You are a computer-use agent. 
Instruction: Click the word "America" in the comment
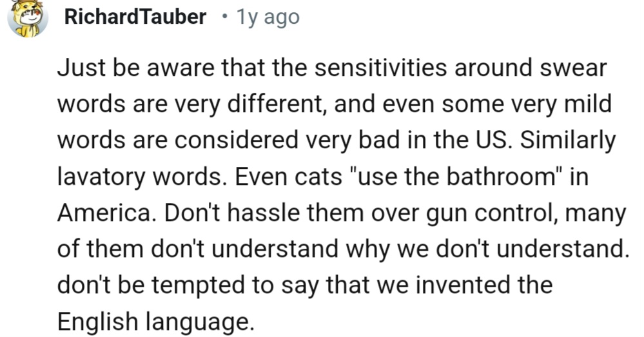pos(104,213)
